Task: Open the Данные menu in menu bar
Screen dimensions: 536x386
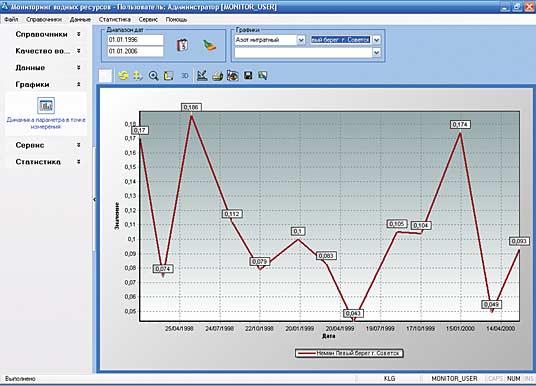Action: tap(80, 19)
